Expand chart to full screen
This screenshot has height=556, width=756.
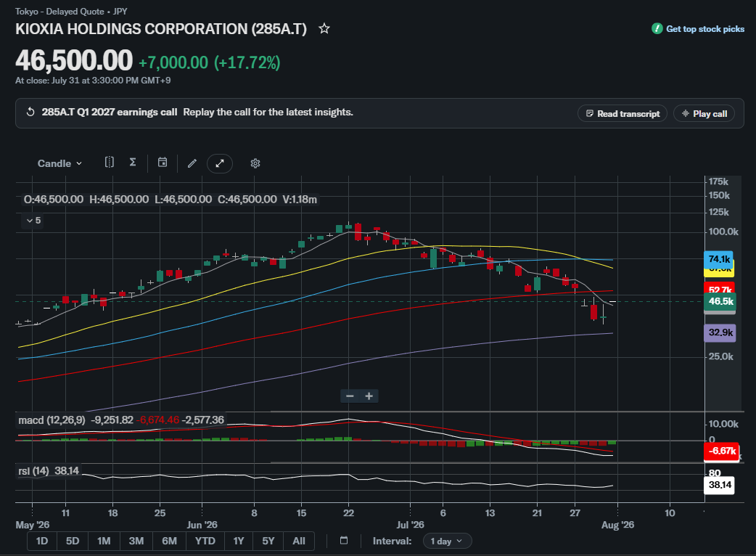[220, 163]
